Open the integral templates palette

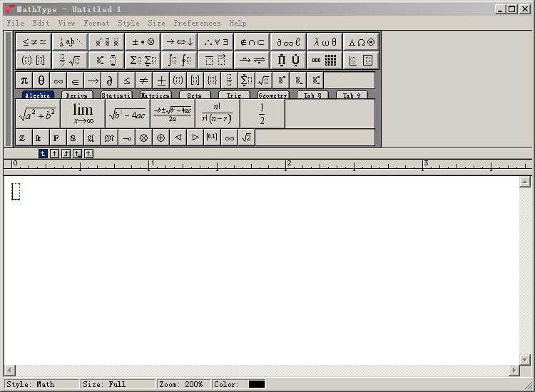pyautogui.click(x=180, y=61)
